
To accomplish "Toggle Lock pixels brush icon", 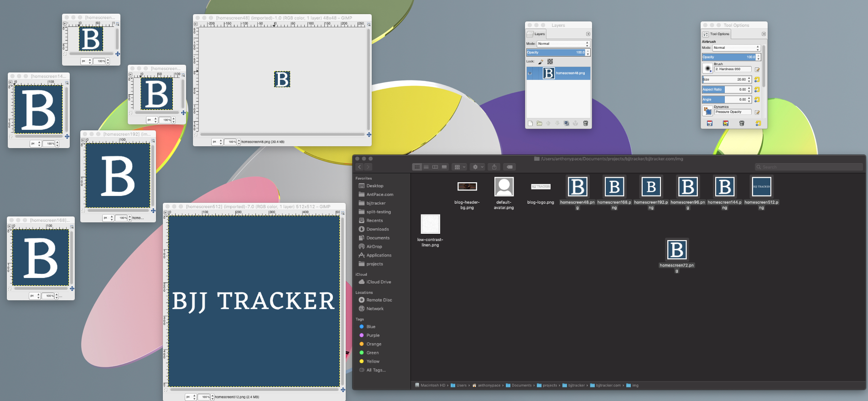I will tap(541, 62).
